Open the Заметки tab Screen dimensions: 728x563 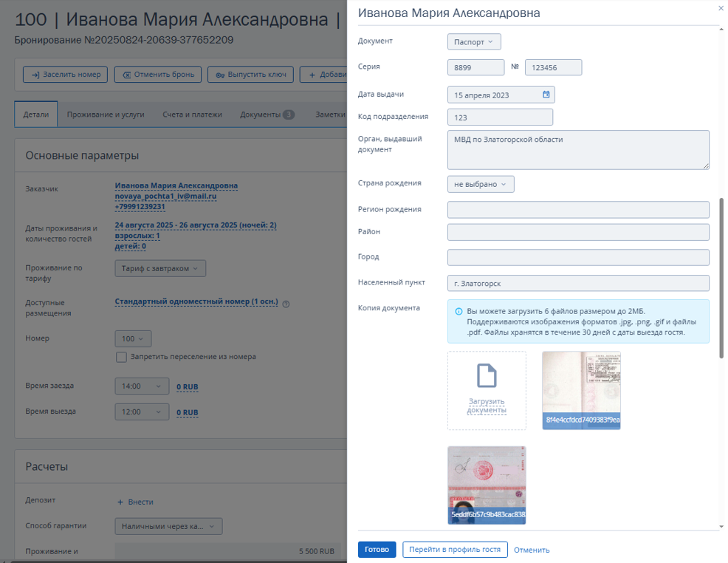[330, 115]
